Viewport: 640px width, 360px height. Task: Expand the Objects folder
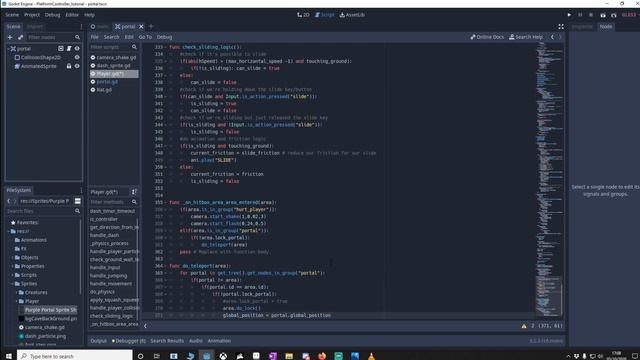tap(12, 258)
